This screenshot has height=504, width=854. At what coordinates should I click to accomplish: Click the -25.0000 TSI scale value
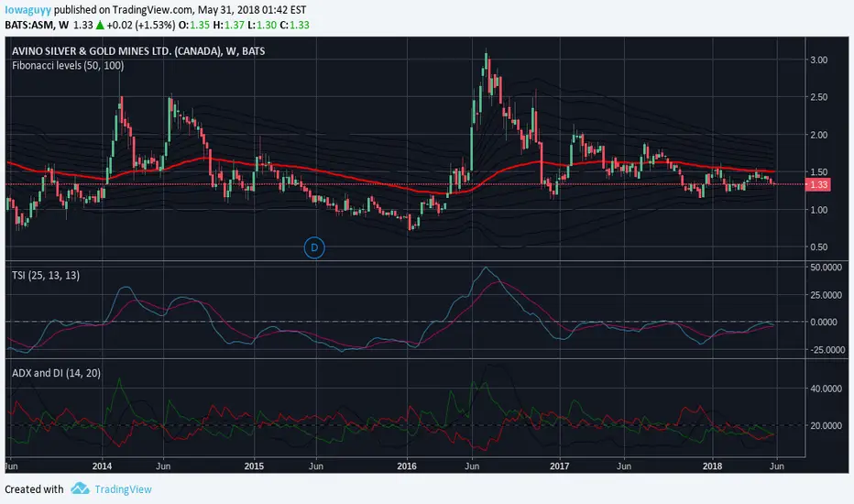(x=826, y=350)
